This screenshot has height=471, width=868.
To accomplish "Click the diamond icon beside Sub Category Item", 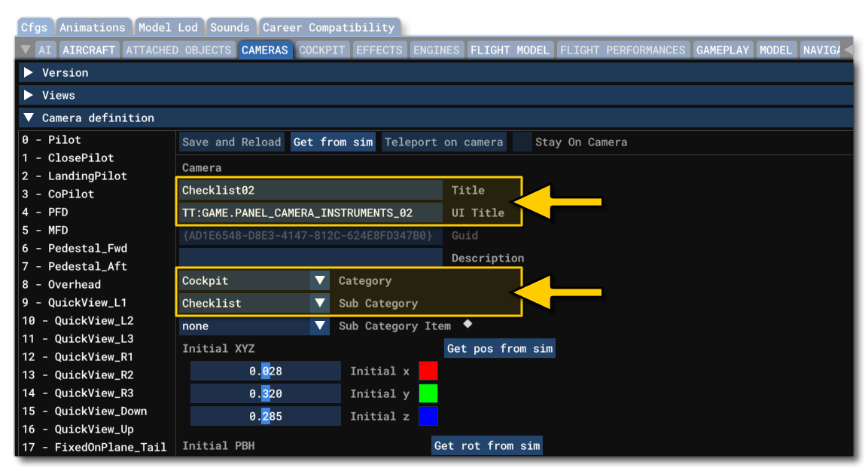I will (469, 326).
